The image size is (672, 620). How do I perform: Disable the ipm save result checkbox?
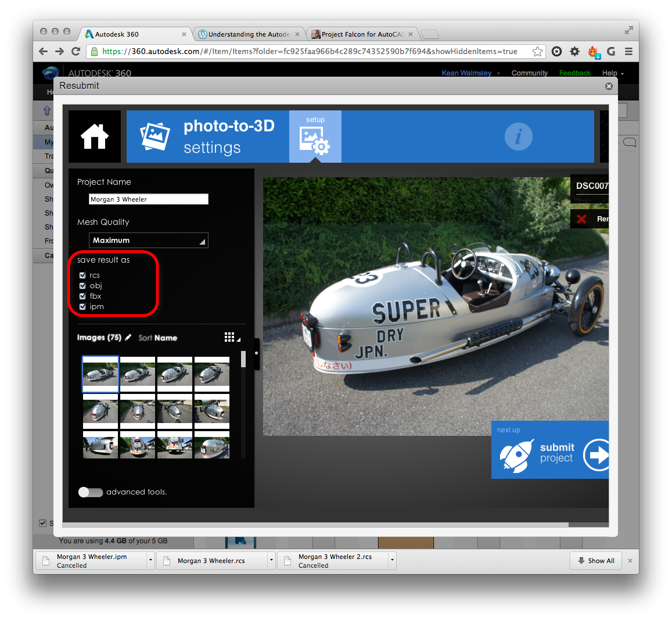tap(82, 307)
